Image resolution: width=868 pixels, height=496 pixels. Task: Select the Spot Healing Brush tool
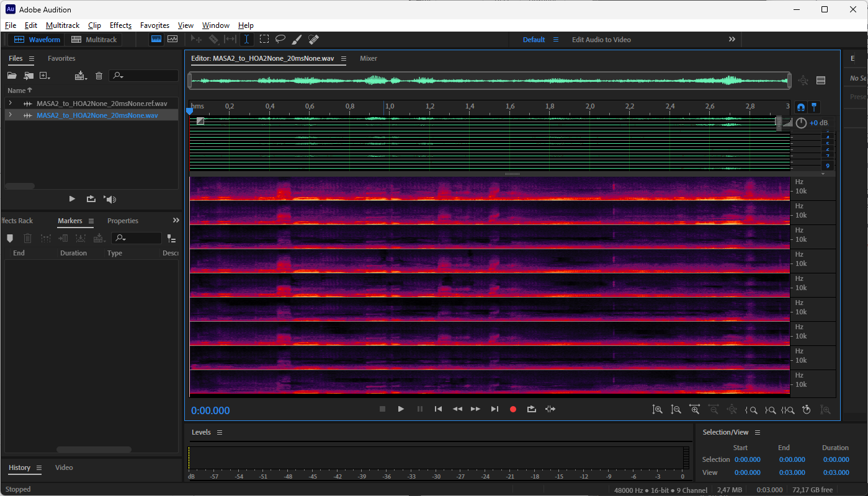coord(313,39)
